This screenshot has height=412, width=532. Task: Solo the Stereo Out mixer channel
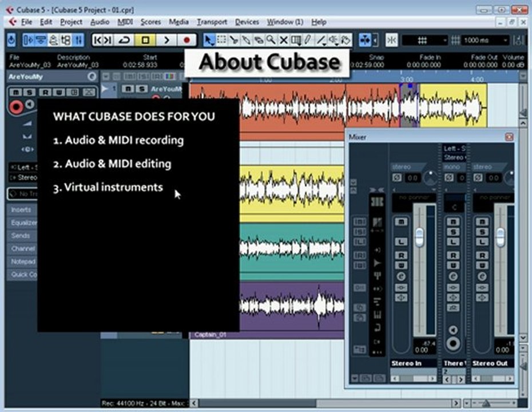tap(482, 232)
